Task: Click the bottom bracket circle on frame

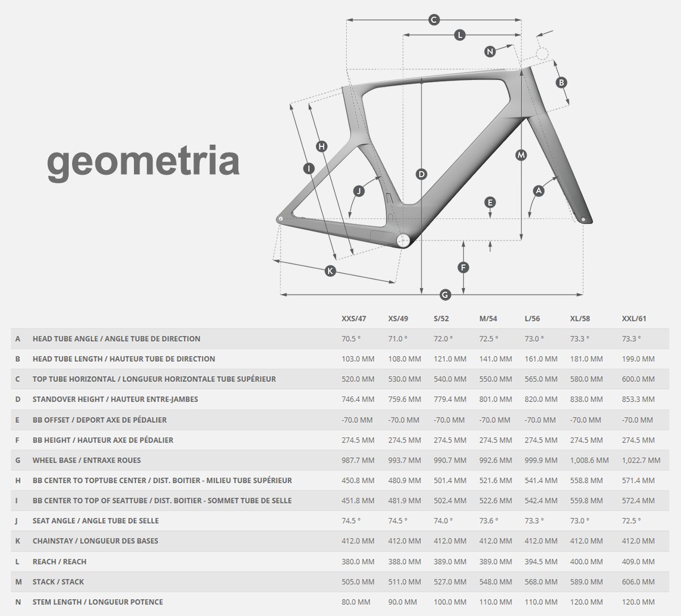Action: click(403, 240)
